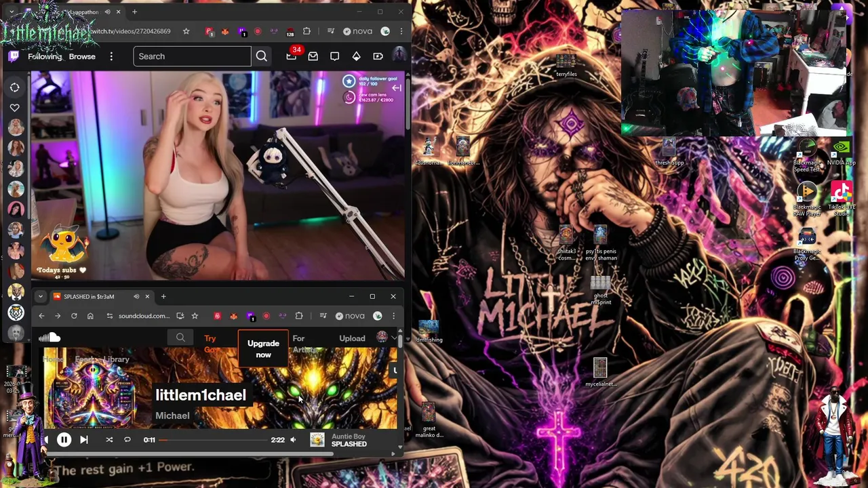Select the Blackmagic RAW Player desktop shortcut
This screenshot has width=868, height=488.
[806, 199]
